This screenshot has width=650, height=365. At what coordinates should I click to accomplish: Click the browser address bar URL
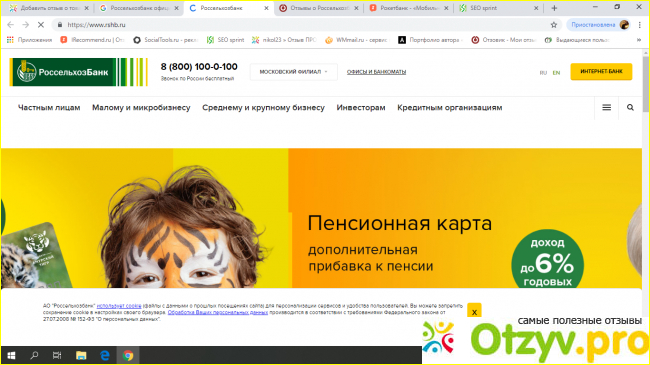[96, 25]
